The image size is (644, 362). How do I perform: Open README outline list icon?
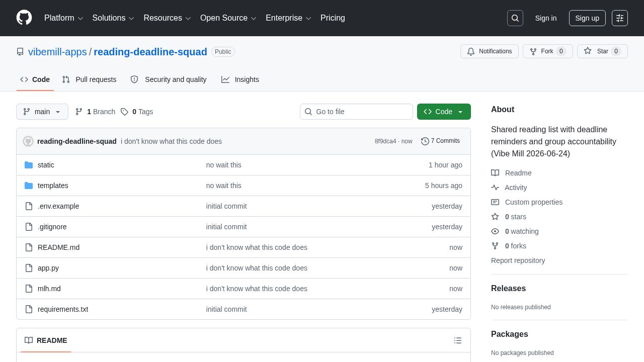458,340
